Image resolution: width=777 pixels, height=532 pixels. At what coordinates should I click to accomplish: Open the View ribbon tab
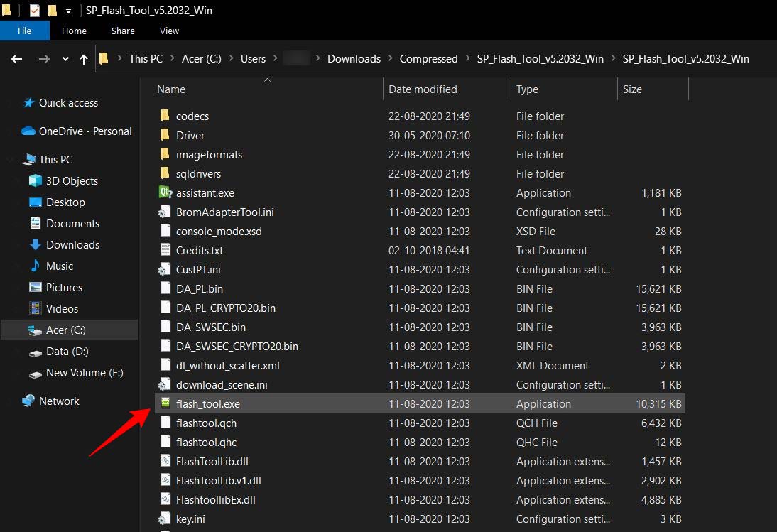[x=169, y=31]
